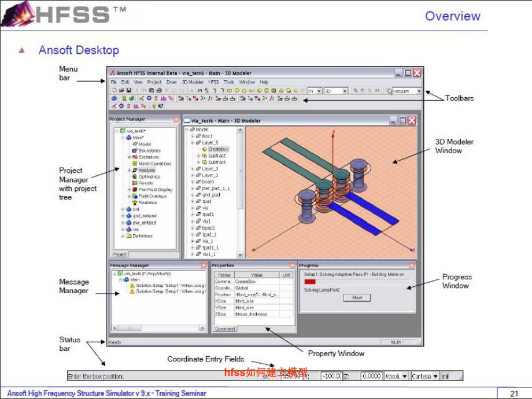This screenshot has width=532, height=399.
Task: Click the Z coordinate entry field
Action: pyautogui.click(x=371, y=376)
